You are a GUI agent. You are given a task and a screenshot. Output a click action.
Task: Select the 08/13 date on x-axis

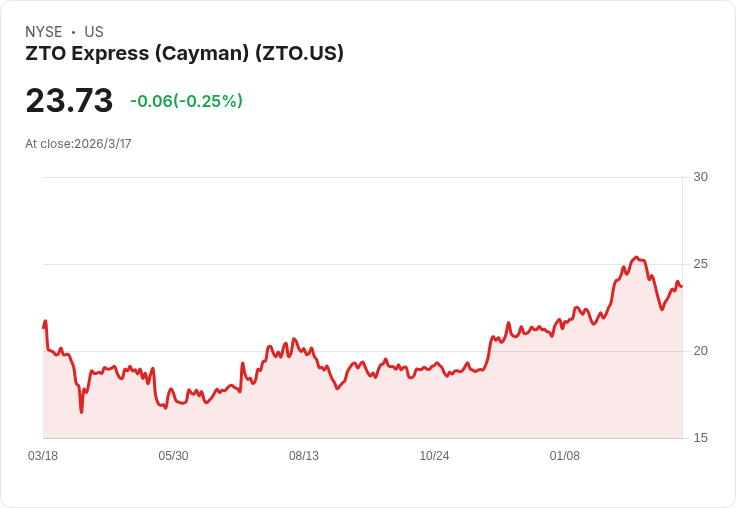click(304, 456)
